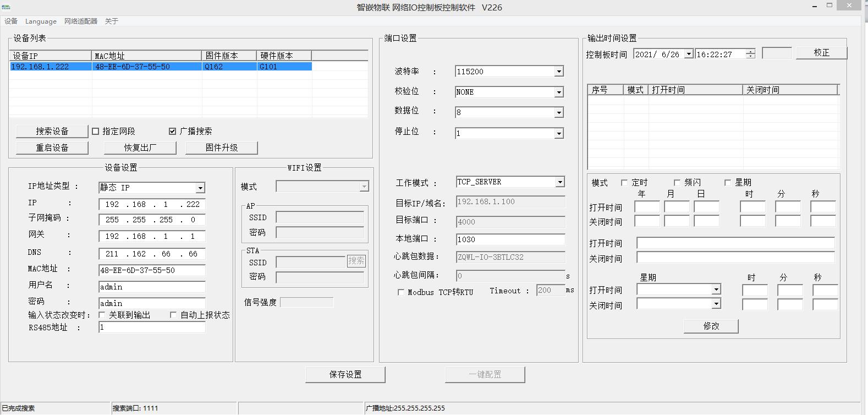
Task: Click the MAC地址 input field
Action: (152, 270)
